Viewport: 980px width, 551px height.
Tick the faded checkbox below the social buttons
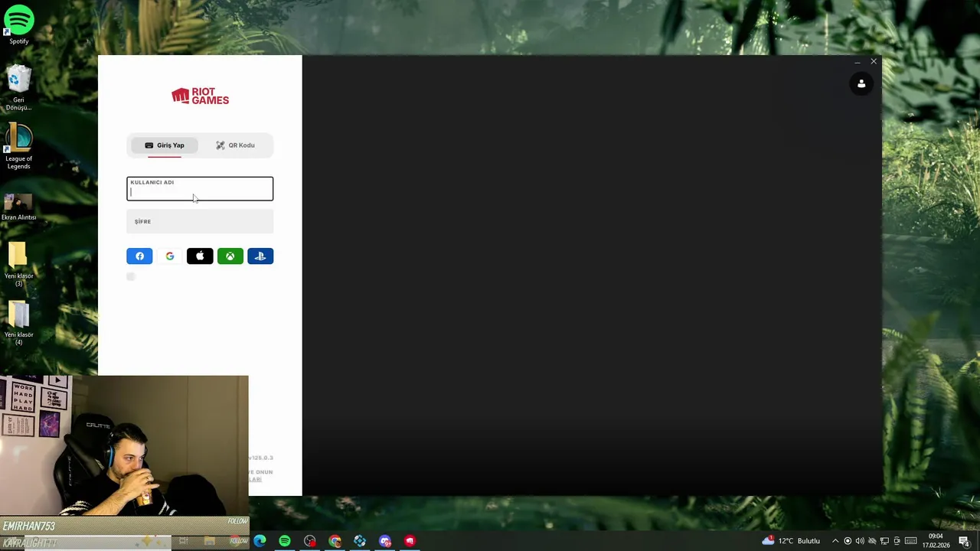click(131, 276)
